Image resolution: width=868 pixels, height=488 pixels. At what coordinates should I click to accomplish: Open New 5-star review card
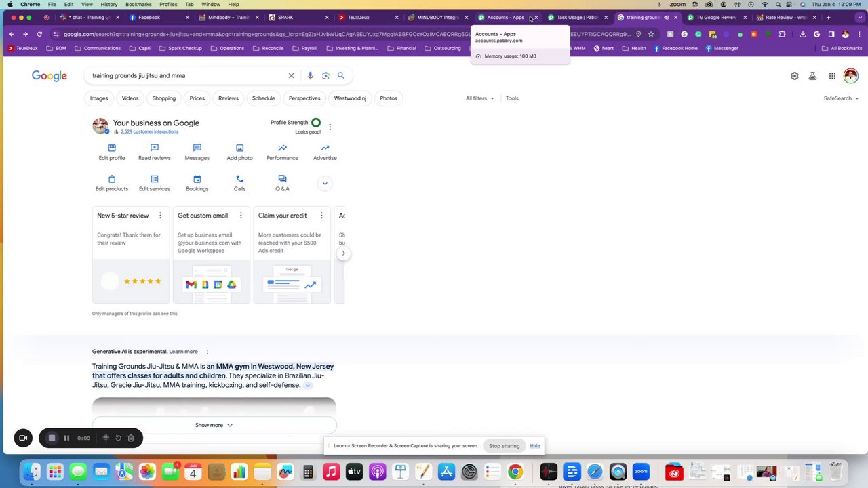pos(131,255)
